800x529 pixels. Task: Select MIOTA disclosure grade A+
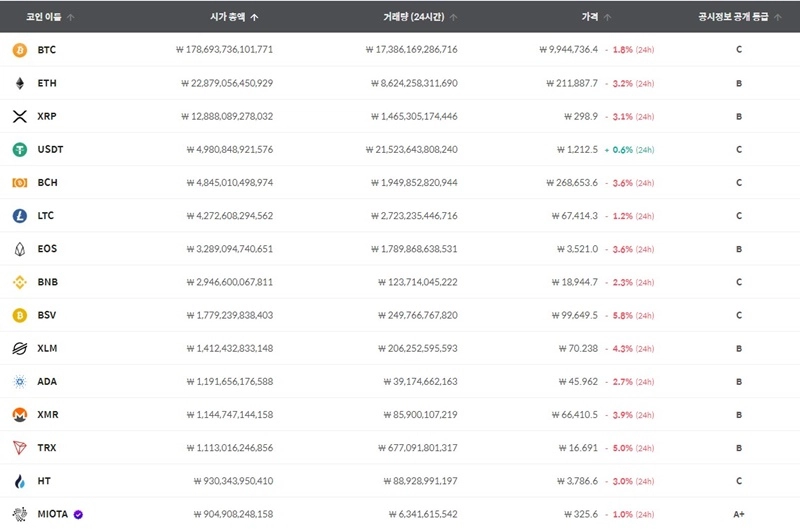tap(738, 514)
